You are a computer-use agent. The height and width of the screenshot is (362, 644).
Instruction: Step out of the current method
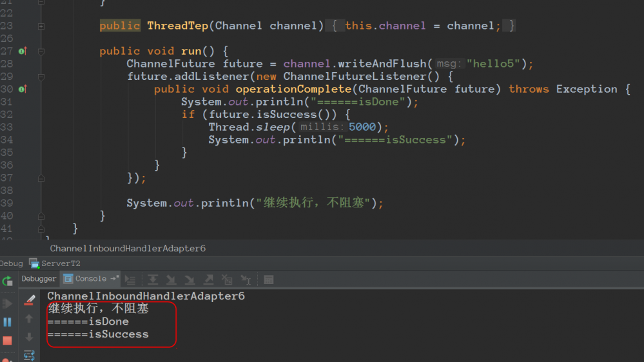coord(209,280)
